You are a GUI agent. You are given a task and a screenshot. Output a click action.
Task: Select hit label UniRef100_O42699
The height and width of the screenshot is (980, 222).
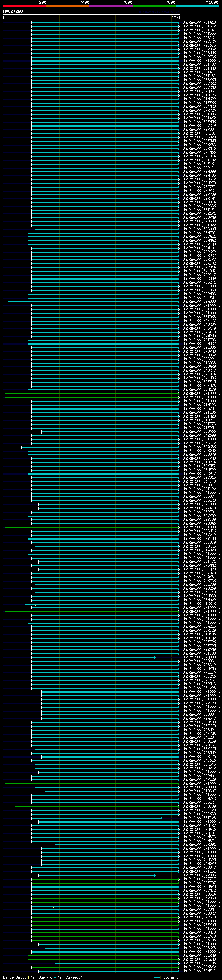pos(199,435)
